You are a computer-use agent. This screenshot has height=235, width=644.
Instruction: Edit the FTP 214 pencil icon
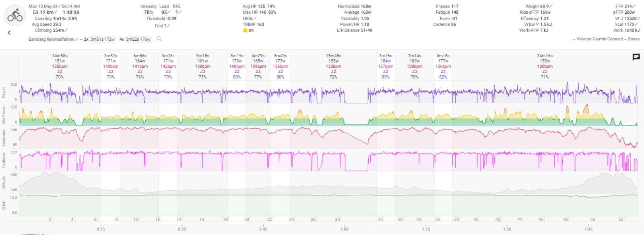(634, 6)
